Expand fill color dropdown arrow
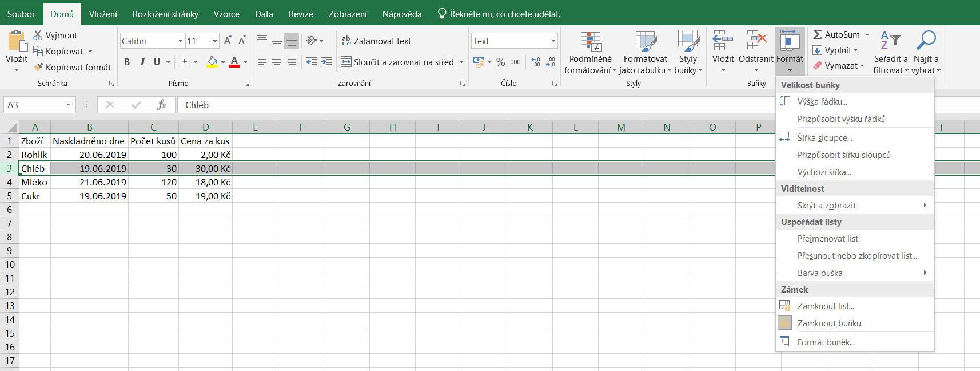The image size is (980, 371). [222, 62]
